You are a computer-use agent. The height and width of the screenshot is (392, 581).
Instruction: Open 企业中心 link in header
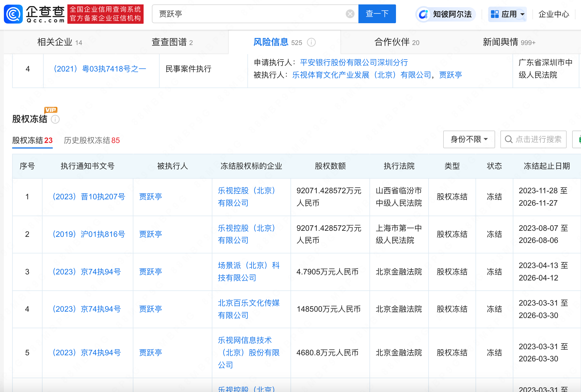pyautogui.click(x=554, y=14)
